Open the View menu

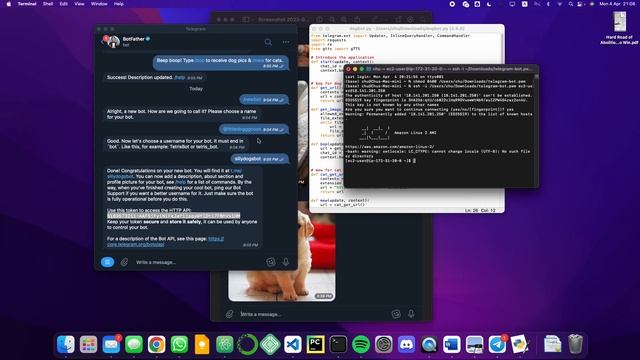pos(79,4)
